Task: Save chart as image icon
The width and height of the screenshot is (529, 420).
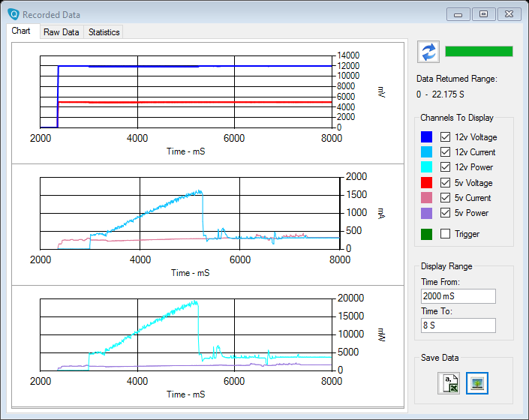Action: coord(476,383)
